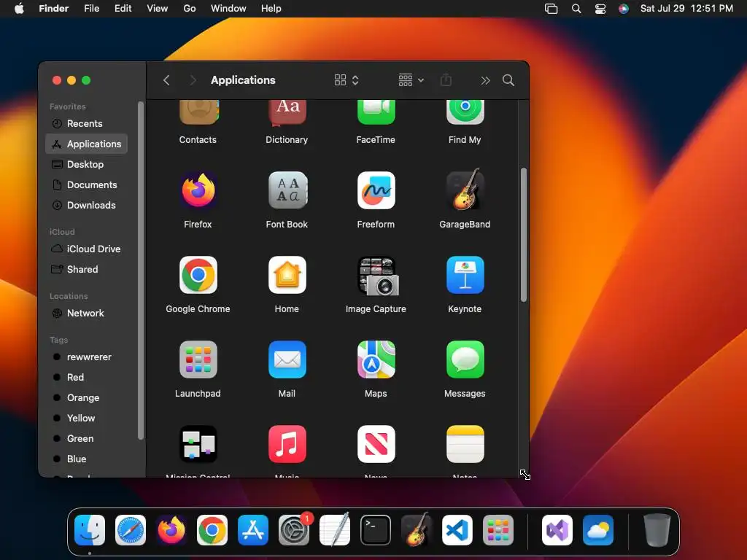Select Launchpad in the Applications folder
Viewport: 747px width, 560px height.
pyautogui.click(x=198, y=359)
